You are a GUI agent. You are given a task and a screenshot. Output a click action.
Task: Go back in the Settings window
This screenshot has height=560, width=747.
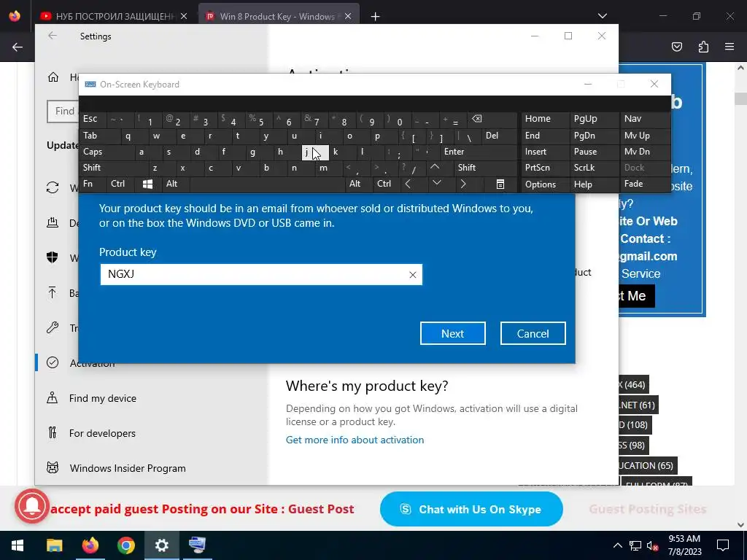click(53, 36)
